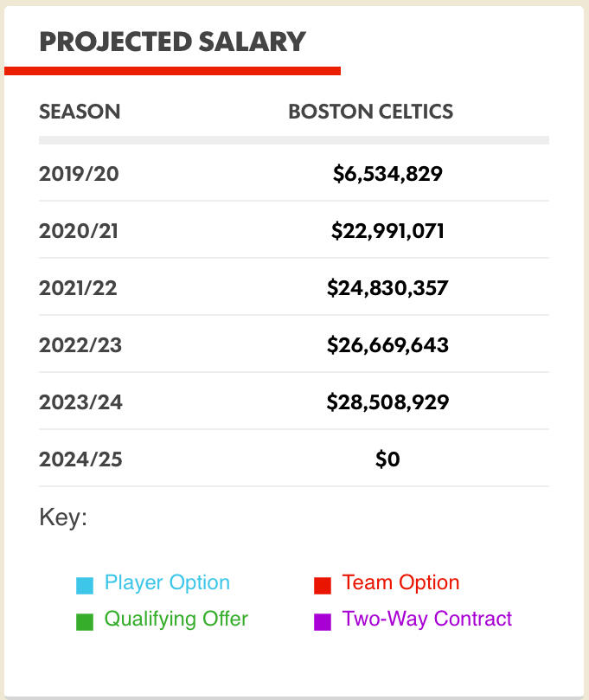The image size is (589, 700).
Task: Click the green Qualifying Offer color square
Action: pyautogui.click(x=84, y=621)
